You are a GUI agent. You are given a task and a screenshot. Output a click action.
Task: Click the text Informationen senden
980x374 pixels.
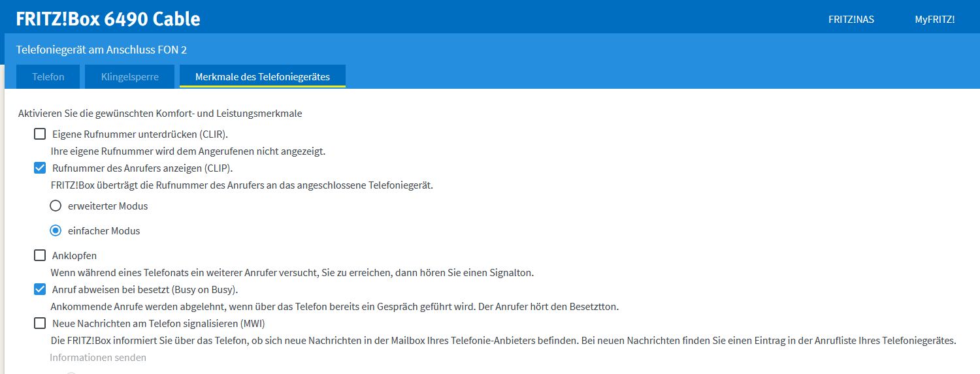98,358
